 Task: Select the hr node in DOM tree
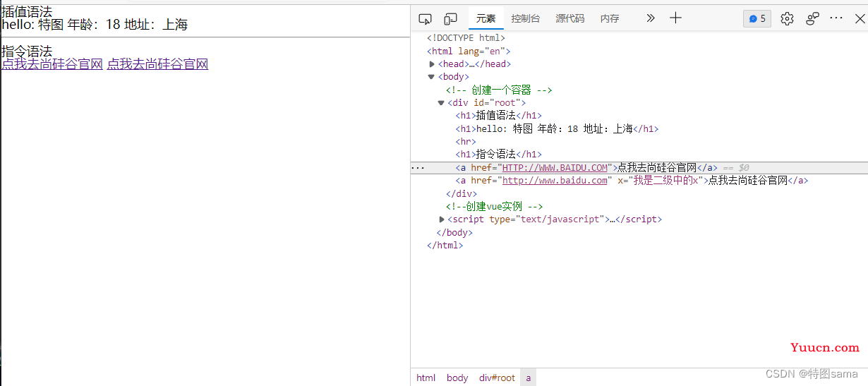[466, 142]
